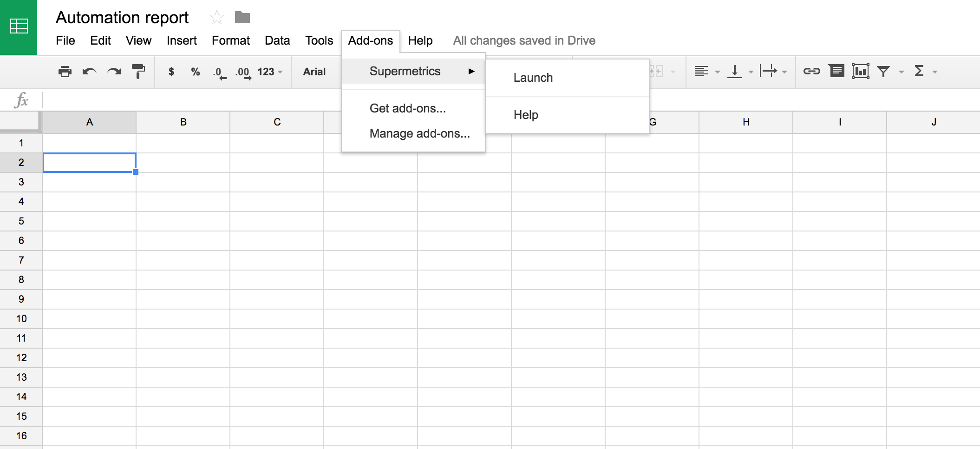Apply percent format button

pyautogui.click(x=195, y=72)
